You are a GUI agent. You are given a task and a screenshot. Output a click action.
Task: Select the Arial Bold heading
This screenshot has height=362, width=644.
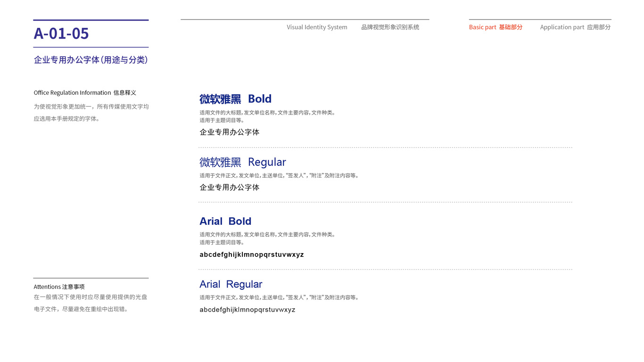click(225, 222)
